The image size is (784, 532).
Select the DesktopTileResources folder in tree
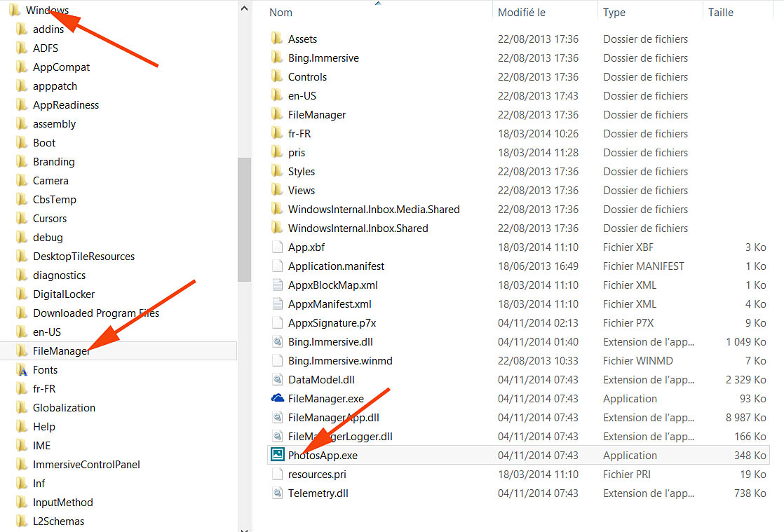tap(83, 256)
